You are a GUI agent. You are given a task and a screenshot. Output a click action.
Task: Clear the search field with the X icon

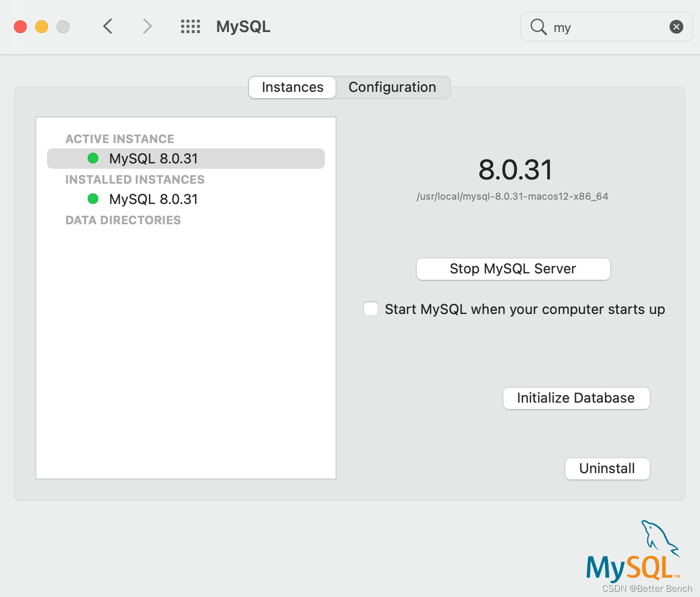(676, 27)
